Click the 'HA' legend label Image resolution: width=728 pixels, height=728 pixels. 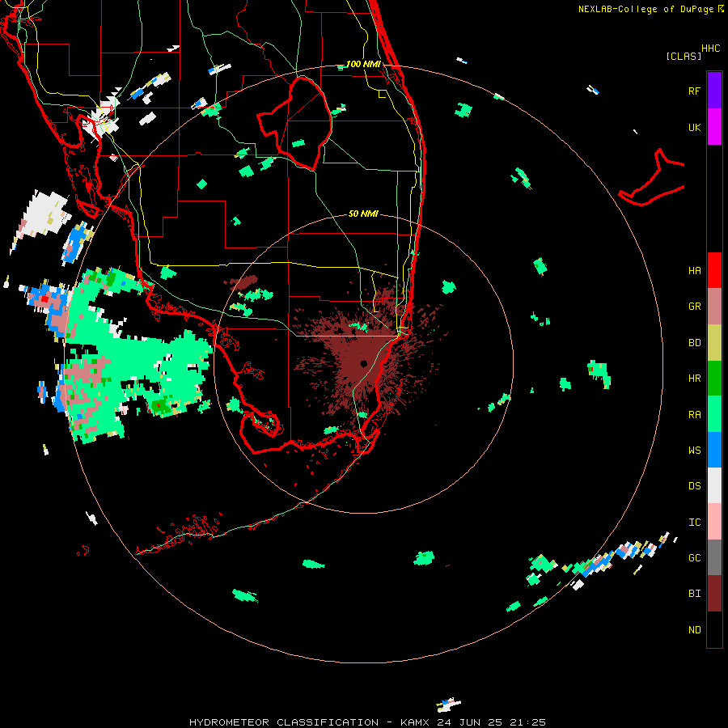click(x=694, y=270)
